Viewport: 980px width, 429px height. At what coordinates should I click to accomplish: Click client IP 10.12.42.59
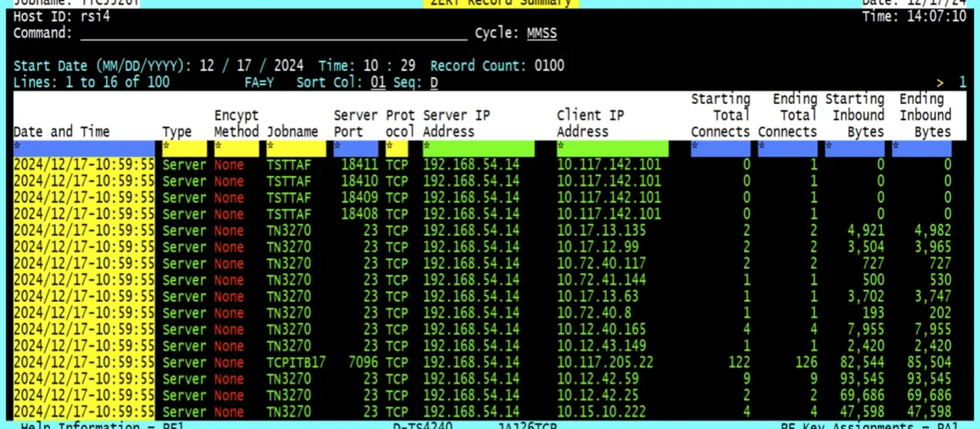coord(598,378)
